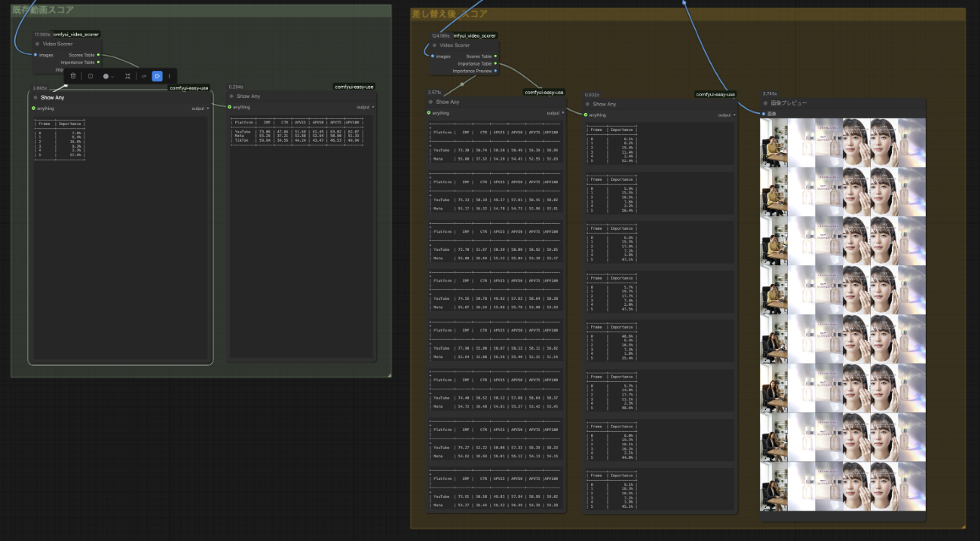Click the resize-to-fit icon in node toolbar
Screen dimensions: 980x541
pos(128,76)
